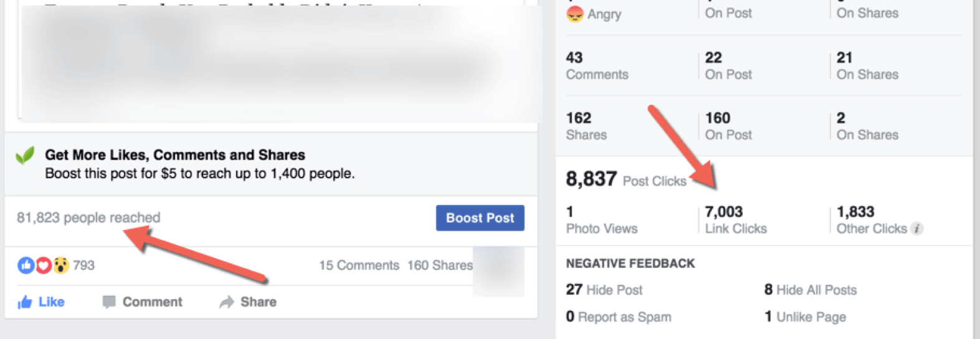This screenshot has height=339, width=980.
Task: Open the 160 Shares link
Action: point(440,265)
